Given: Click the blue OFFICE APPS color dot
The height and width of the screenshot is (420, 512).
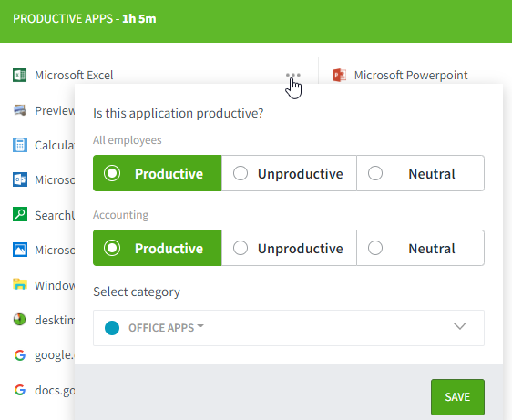Looking at the screenshot, I should coord(112,328).
